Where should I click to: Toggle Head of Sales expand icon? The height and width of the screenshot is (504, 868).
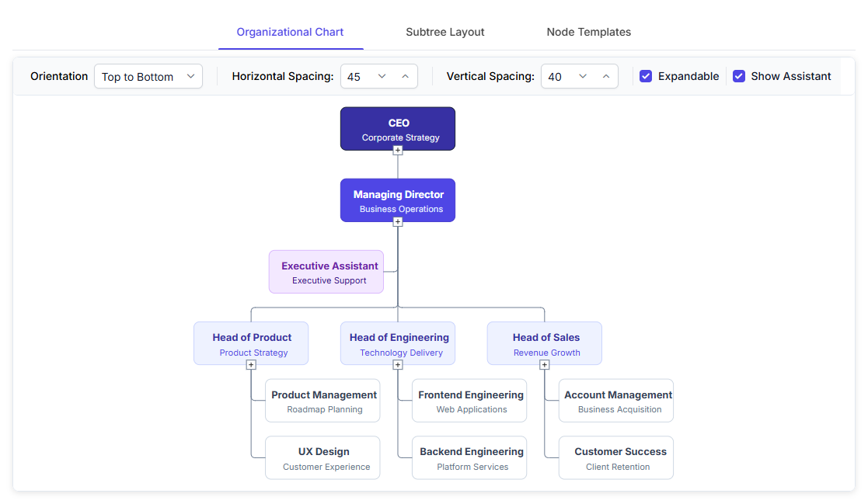pos(544,364)
